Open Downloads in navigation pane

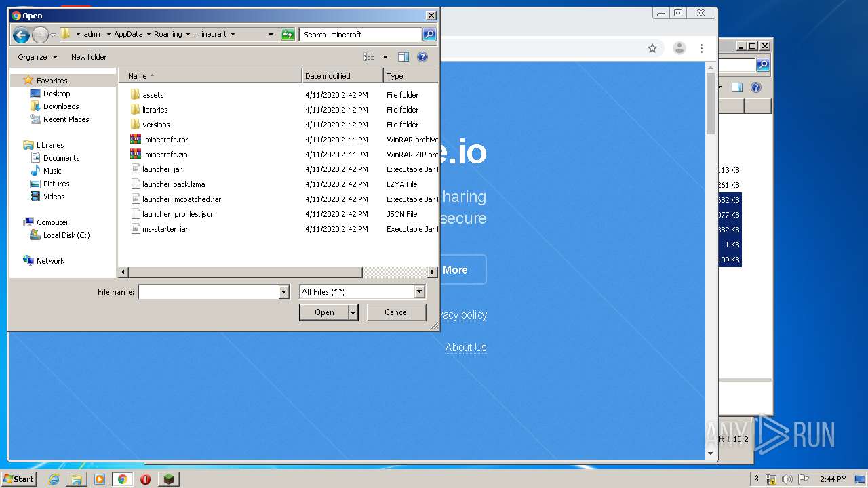coord(61,106)
